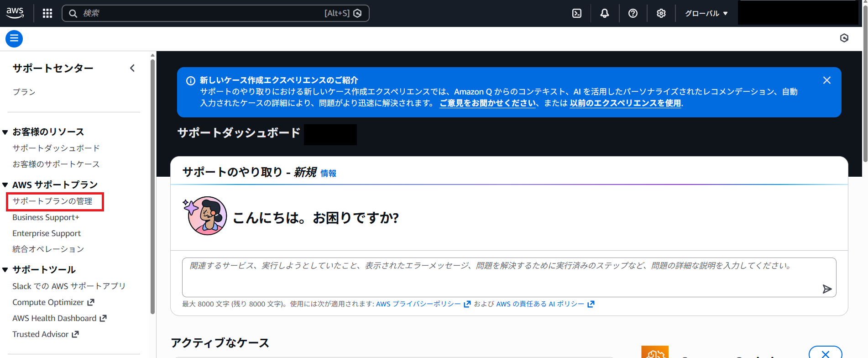The width and height of the screenshot is (868, 358).
Task: Dismiss the new case experience banner
Action: (826, 80)
